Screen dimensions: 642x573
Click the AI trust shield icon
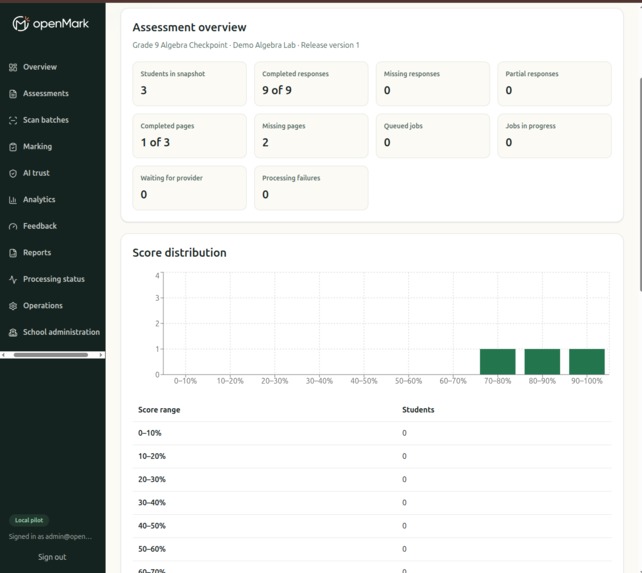coord(13,173)
